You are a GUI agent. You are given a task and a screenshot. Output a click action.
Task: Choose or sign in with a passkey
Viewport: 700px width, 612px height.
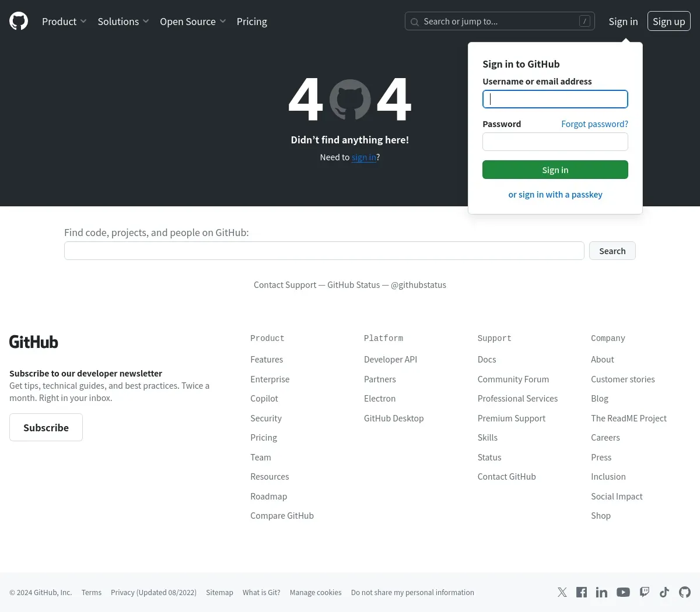click(555, 195)
